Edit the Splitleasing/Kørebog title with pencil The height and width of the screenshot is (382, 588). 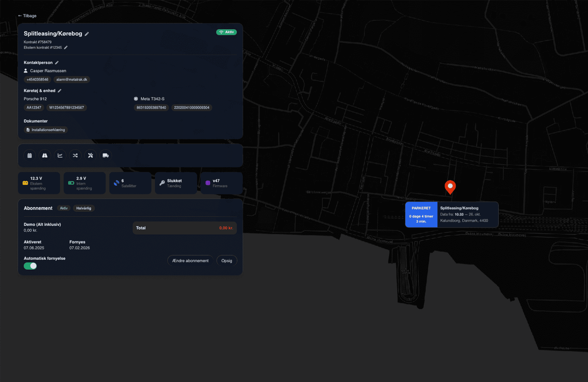point(87,34)
